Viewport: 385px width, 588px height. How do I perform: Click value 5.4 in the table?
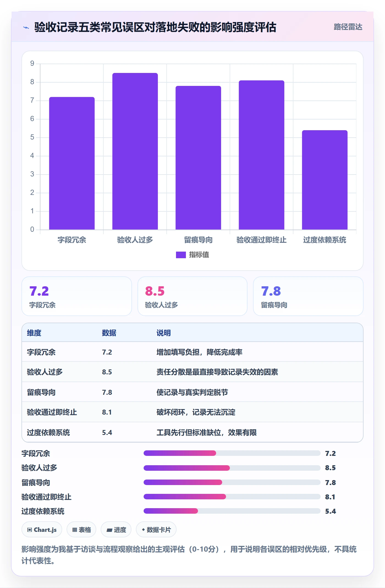pos(107,432)
